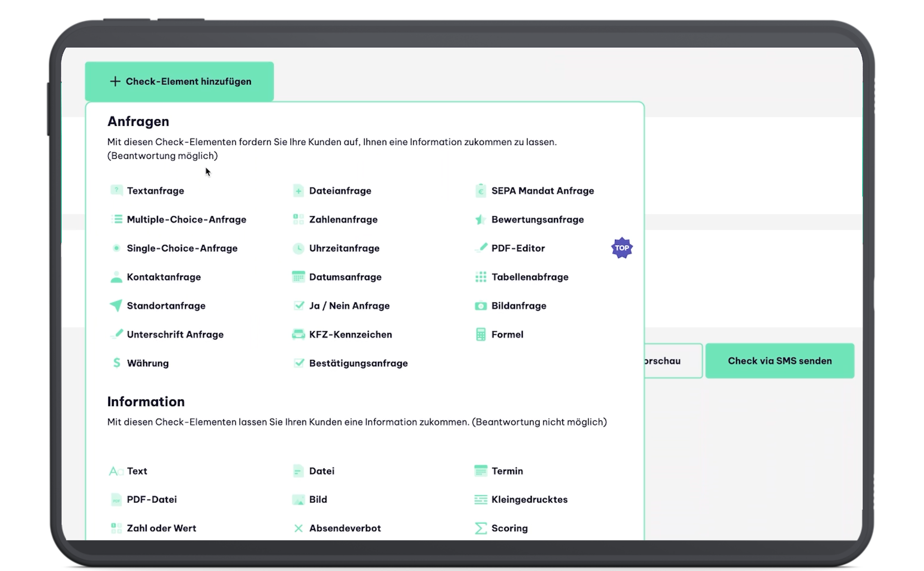Choose the Single-Choice-Anfrage entry
The width and height of the screenshot is (924, 571).
[x=182, y=248]
